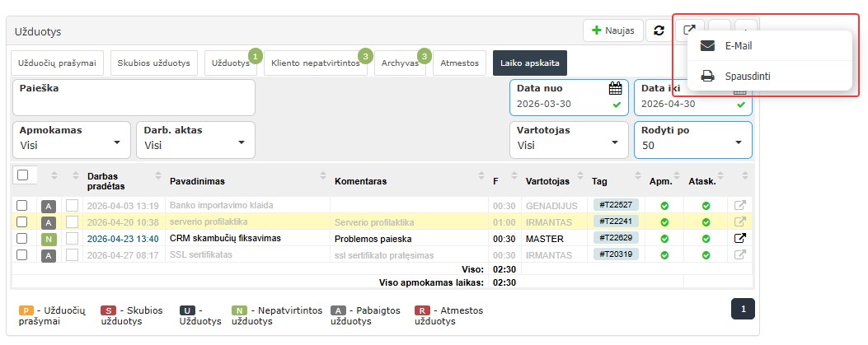This screenshot has height=345, width=868.
Task: Click sort arrows of Darbas pradėtas column
Action: click(159, 175)
